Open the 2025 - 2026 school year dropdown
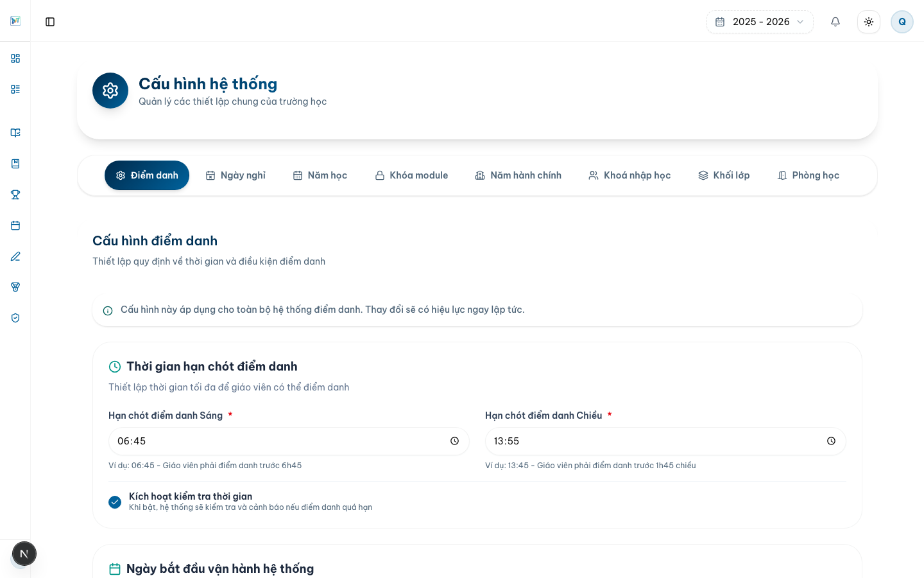924x578 pixels. click(760, 22)
